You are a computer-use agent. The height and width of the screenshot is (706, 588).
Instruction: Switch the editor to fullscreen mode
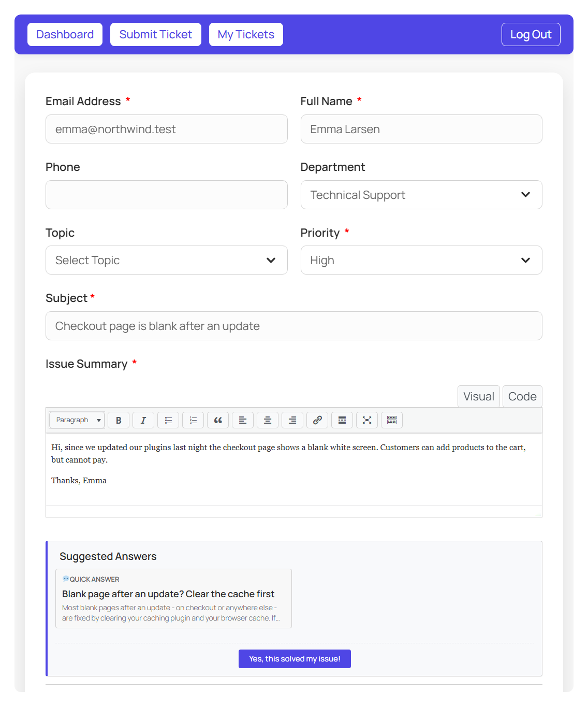click(367, 420)
